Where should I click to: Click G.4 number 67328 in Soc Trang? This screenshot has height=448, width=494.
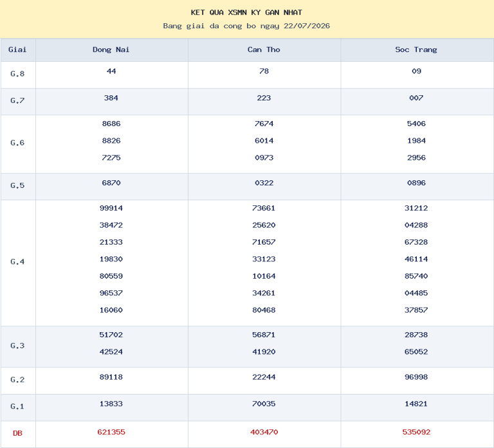pos(417,242)
